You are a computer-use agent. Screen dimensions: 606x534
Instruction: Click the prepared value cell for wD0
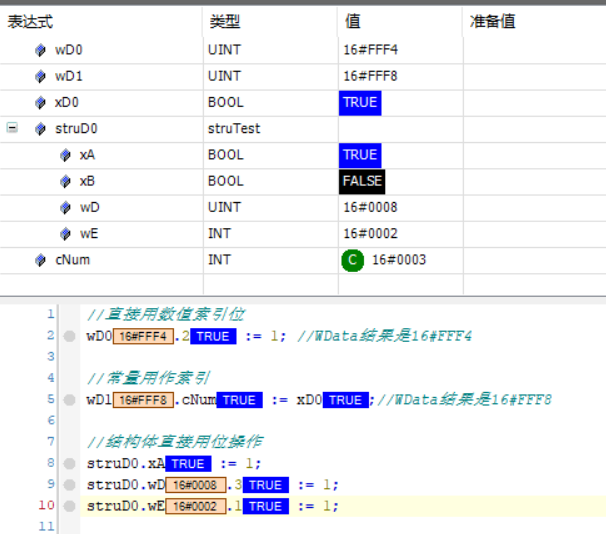click(535, 50)
